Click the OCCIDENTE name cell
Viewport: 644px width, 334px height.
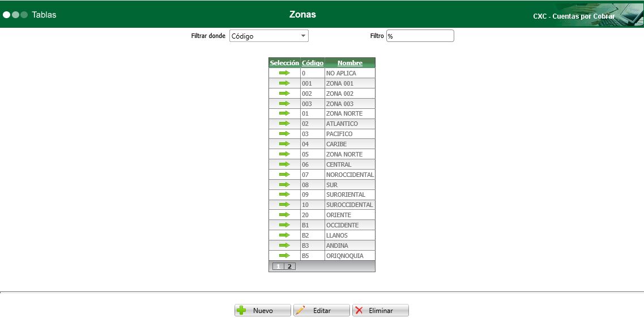tap(350, 226)
